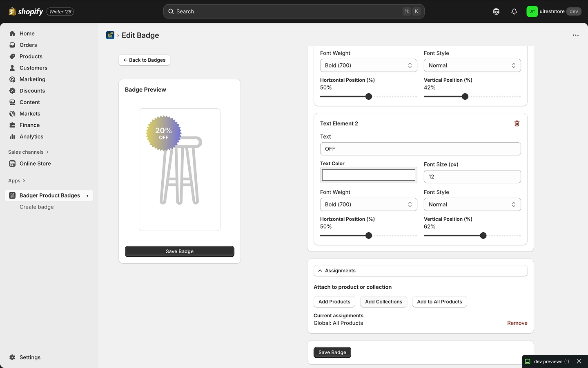Click the Shopify logo

[x=26, y=11]
